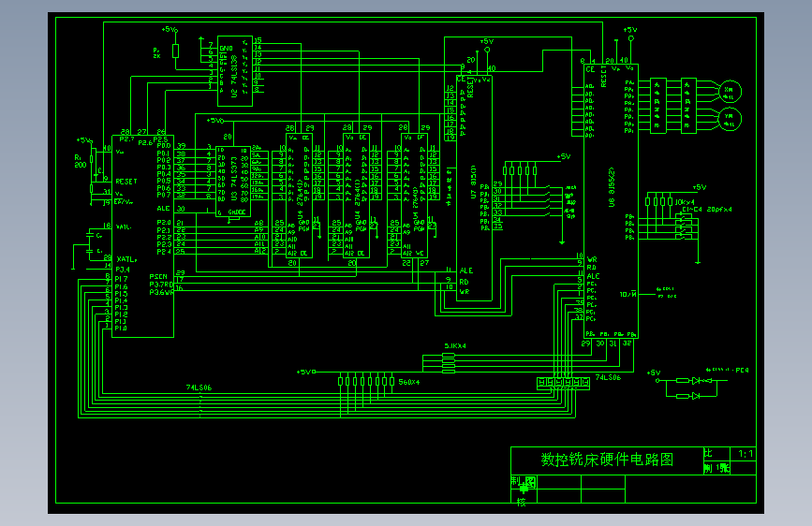Select the 制图 cell in the title block
812x526 pixels.
[x=524, y=482]
